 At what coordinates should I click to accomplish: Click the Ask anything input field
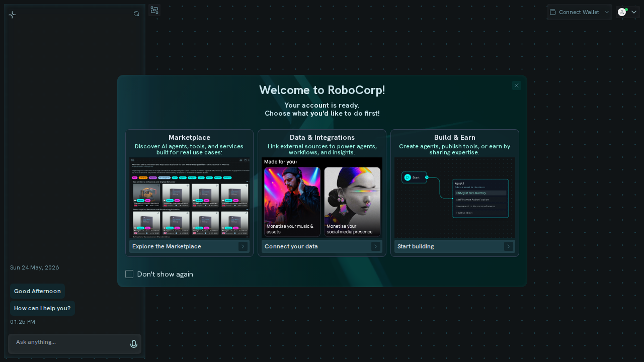(x=75, y=344)
